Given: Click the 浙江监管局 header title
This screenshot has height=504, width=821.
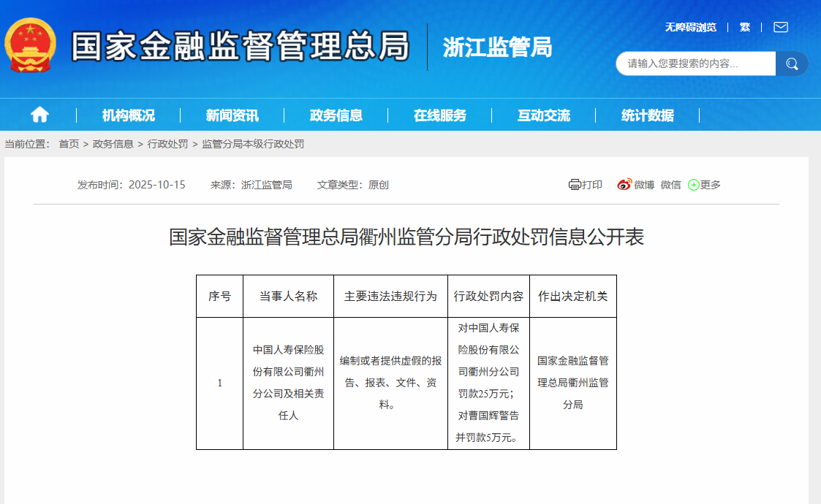Looking at the screenshot, I should [497, 47].
